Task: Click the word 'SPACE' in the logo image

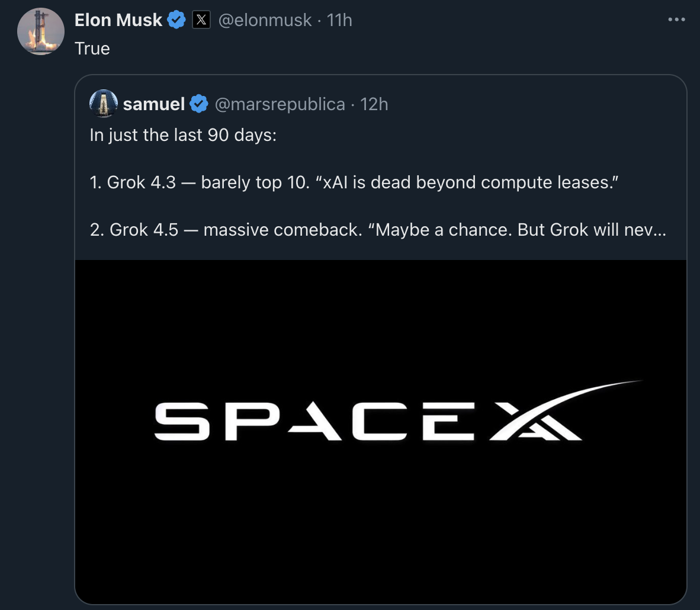Action: (x=314, y=421)
